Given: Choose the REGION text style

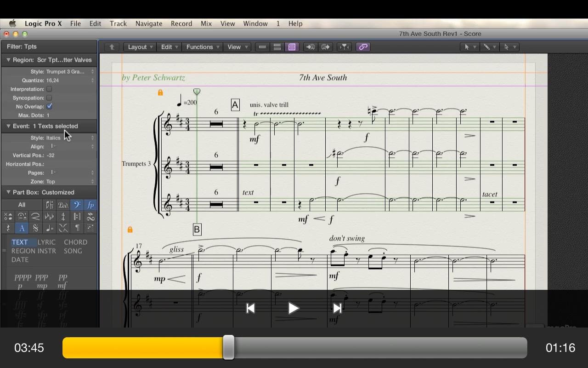Looking at the screenshot, I should click(x=23, y=251).
